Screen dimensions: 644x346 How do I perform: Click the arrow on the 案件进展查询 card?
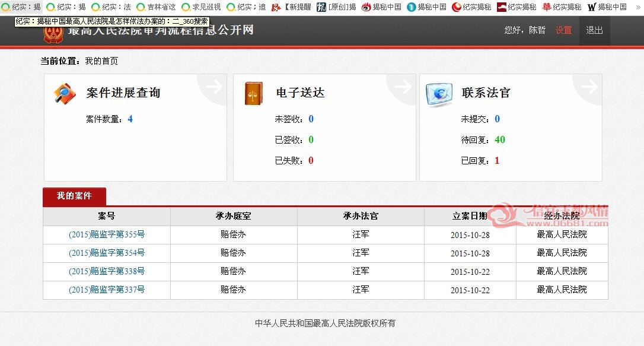pyautogui.click(x=213, y=87)
